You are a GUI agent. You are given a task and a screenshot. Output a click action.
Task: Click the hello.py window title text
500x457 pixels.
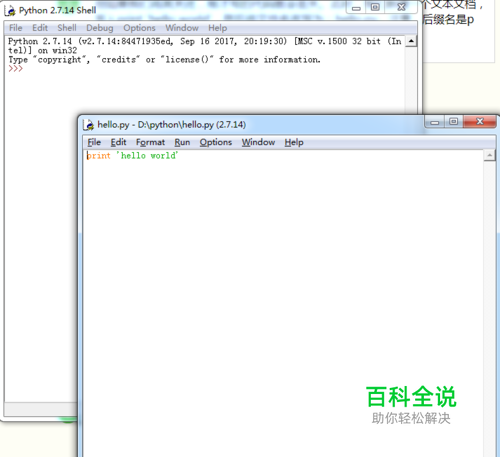(172, 125)
